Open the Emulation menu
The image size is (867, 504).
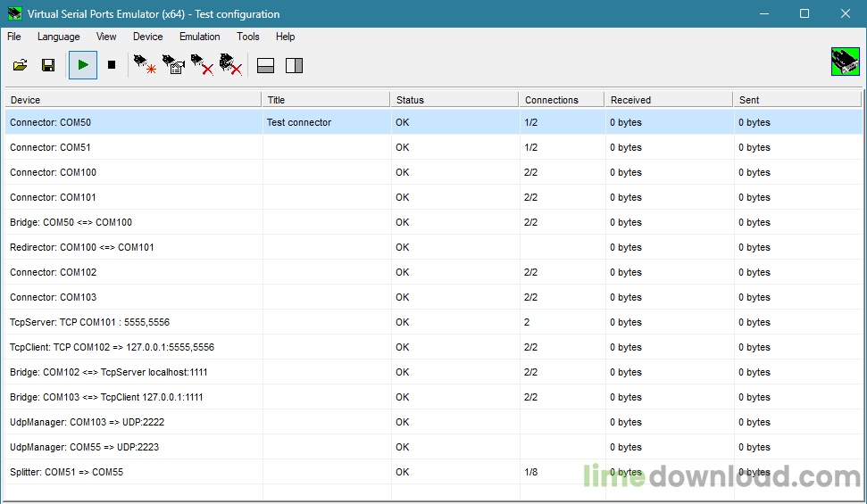(x=199, y=37)
